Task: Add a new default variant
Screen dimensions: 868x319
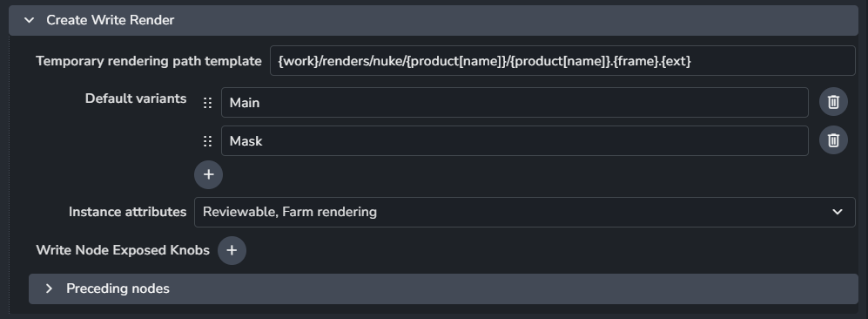Action: coord(208,174)
